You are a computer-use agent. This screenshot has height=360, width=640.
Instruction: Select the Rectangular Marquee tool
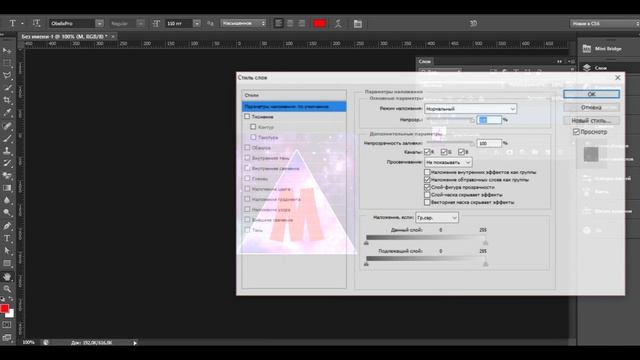tap(7, 63)
